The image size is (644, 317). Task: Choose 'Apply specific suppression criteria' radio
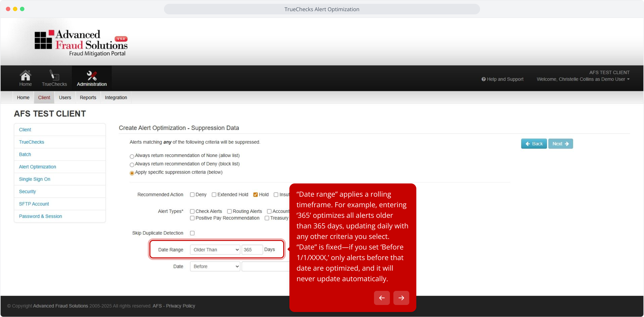coord(132,173)
